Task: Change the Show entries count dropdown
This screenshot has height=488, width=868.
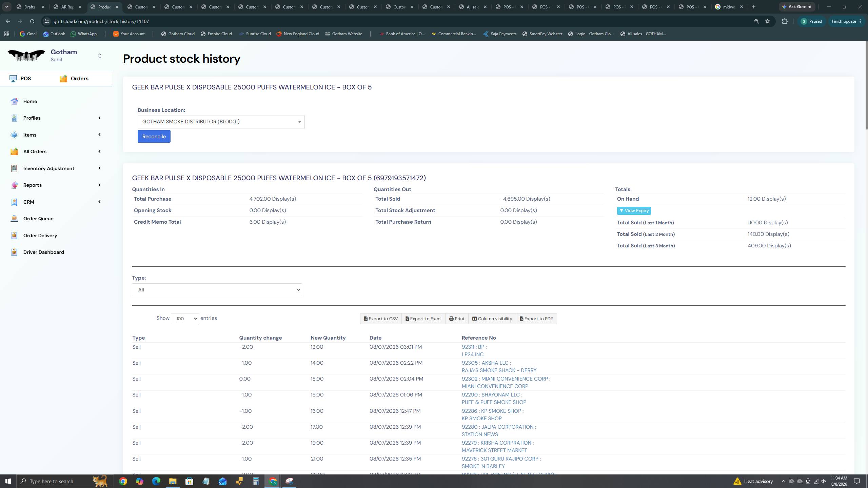Action: point(185,319)
